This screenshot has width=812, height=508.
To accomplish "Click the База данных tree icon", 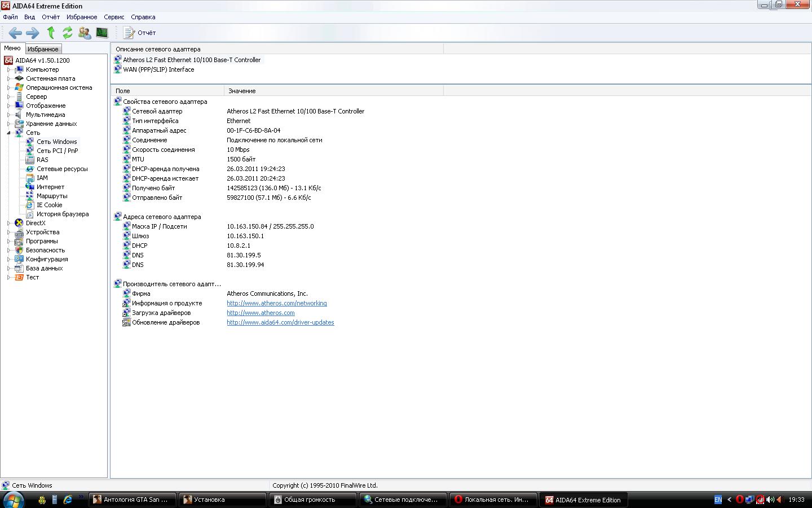I will coord(19,268).
